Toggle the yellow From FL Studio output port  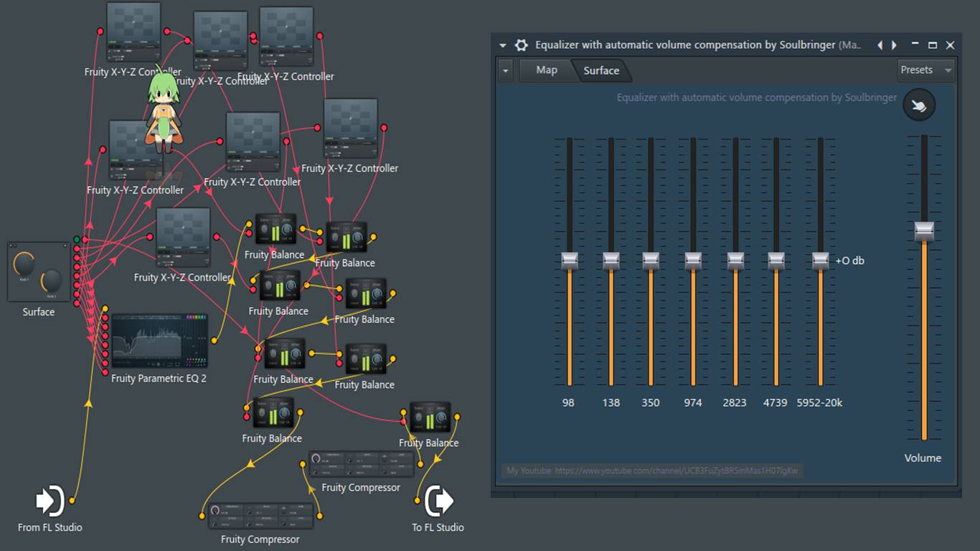(72, 501)
